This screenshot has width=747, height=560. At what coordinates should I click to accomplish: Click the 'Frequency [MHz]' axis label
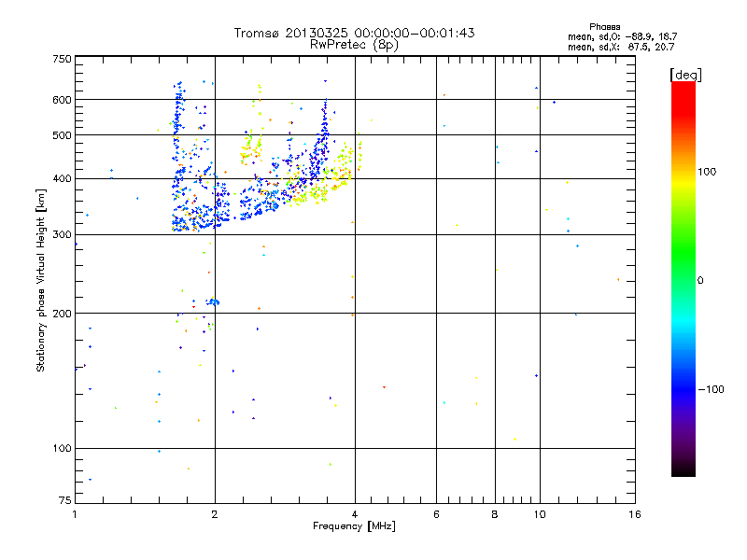tap(354, 526)
